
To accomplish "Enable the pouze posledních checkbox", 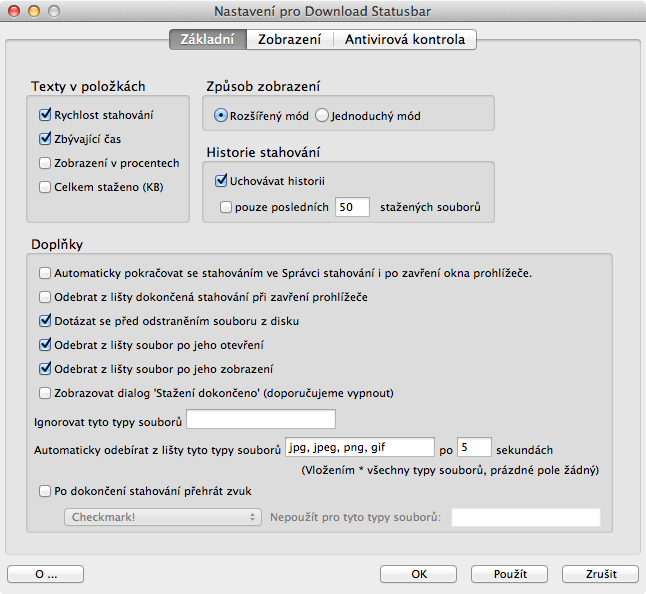I will (225, 207).
